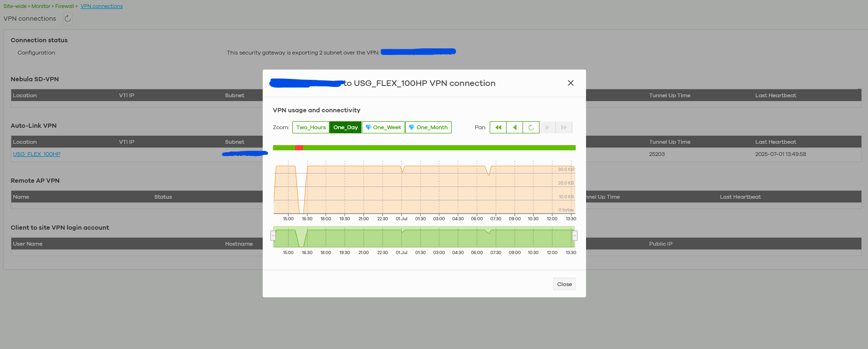Viewport: 868px width, 349px height.
Task: Reset the chart pan with refresh icon
Action: point(531,127)
